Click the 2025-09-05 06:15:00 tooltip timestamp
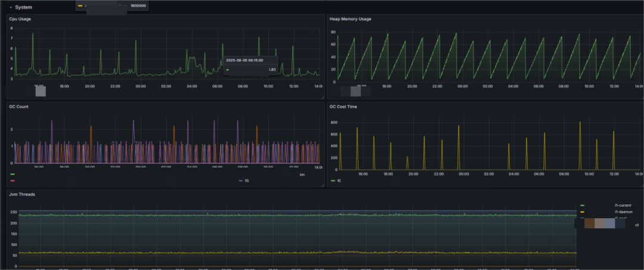Image resolution: width=644 pixels, height=270 pixels. [x=244, y=60]
